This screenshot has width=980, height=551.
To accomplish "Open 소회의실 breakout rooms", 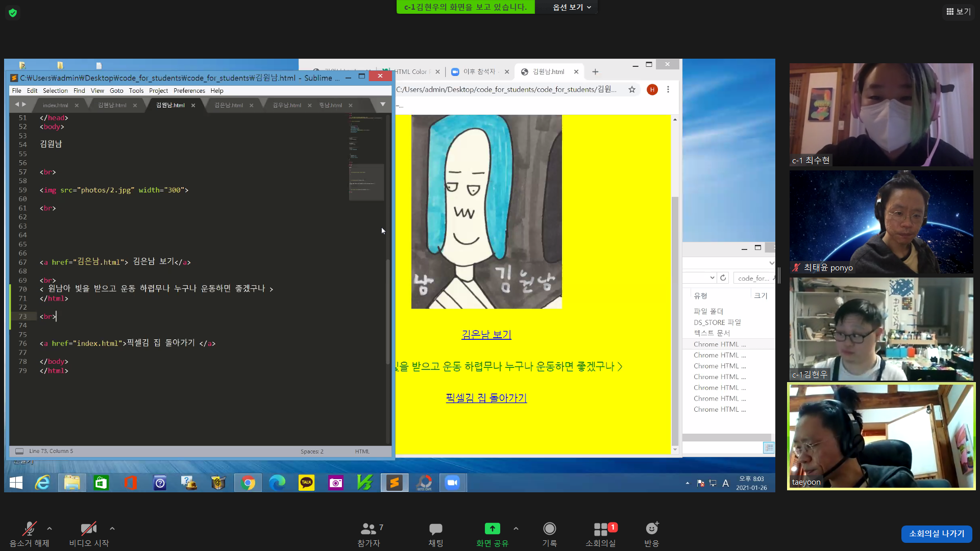I will tap(601, 534).
